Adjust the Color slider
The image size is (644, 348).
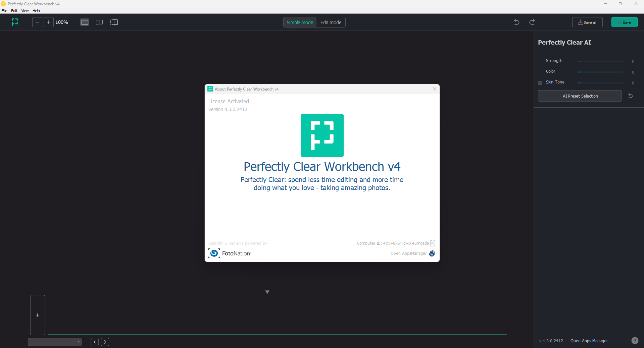[600, 72]
